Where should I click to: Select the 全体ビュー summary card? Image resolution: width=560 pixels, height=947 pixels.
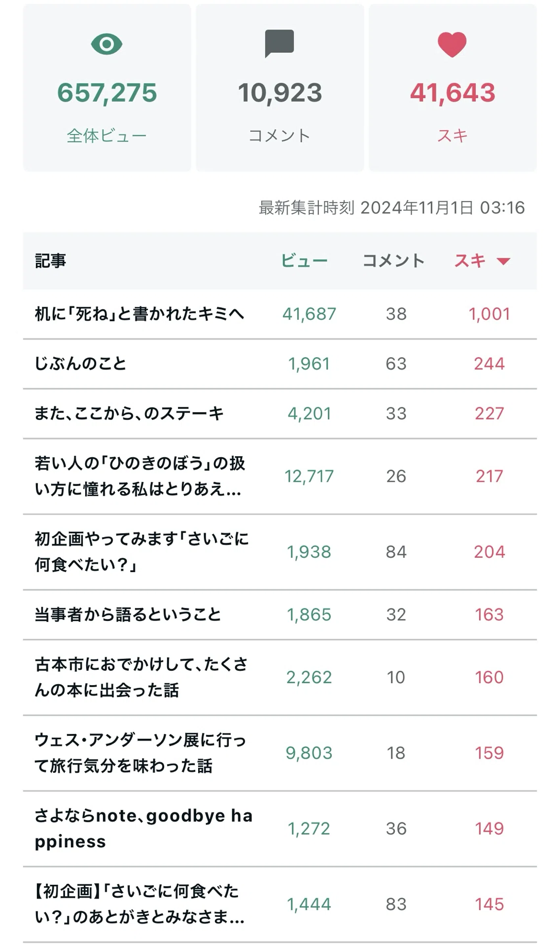[107, 88]
